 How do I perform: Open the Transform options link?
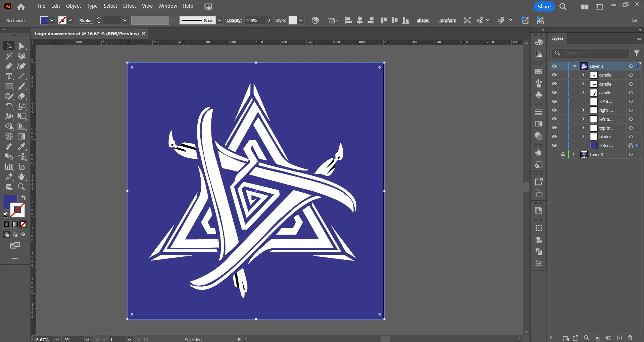pos(447,20)
